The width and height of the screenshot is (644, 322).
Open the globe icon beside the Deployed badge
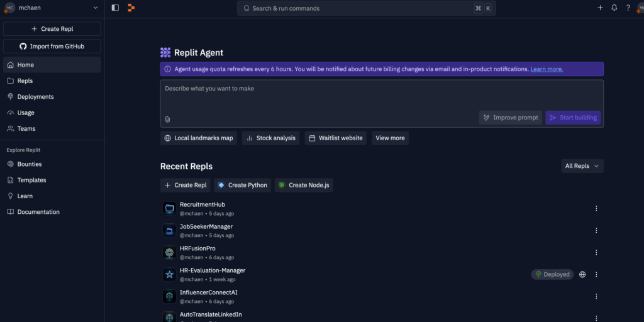(x=582, y=274)
